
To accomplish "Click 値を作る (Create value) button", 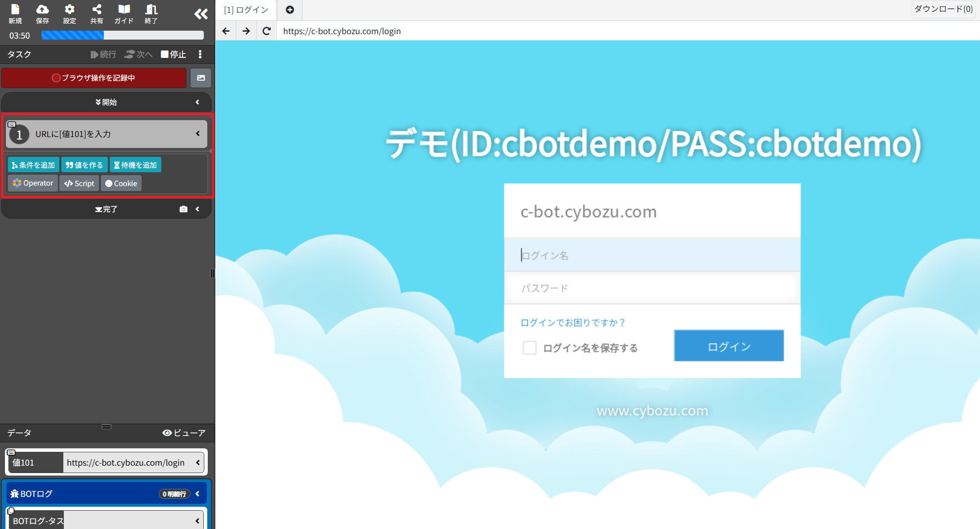I will (85, 165).
